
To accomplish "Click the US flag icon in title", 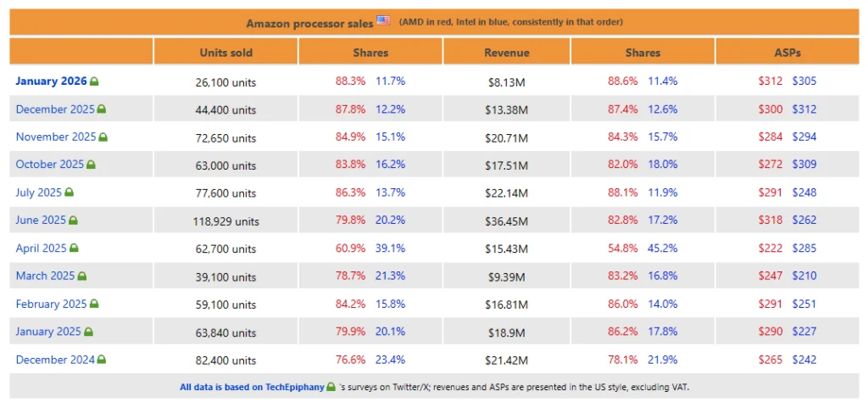I will (384, 20).
